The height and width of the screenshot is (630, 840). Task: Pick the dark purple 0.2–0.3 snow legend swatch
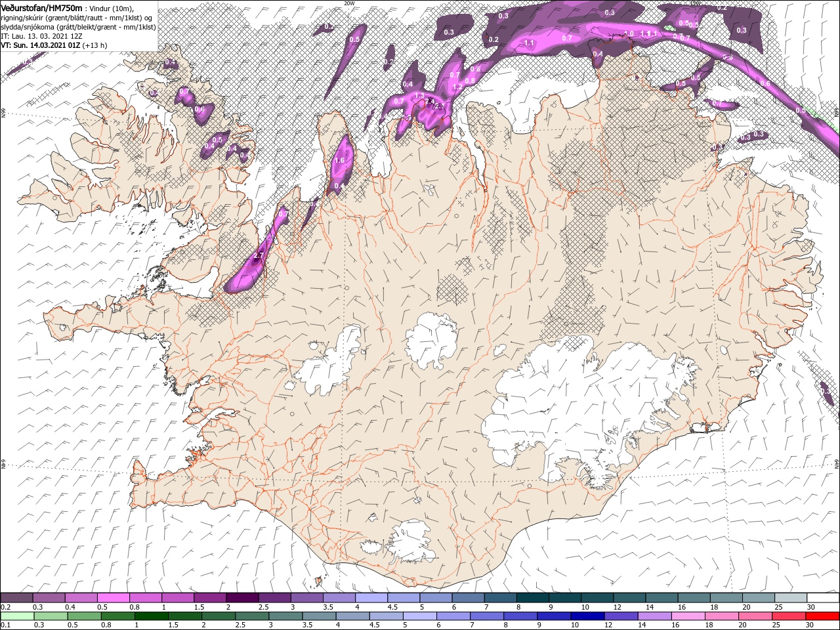click(x=16, y=598)
